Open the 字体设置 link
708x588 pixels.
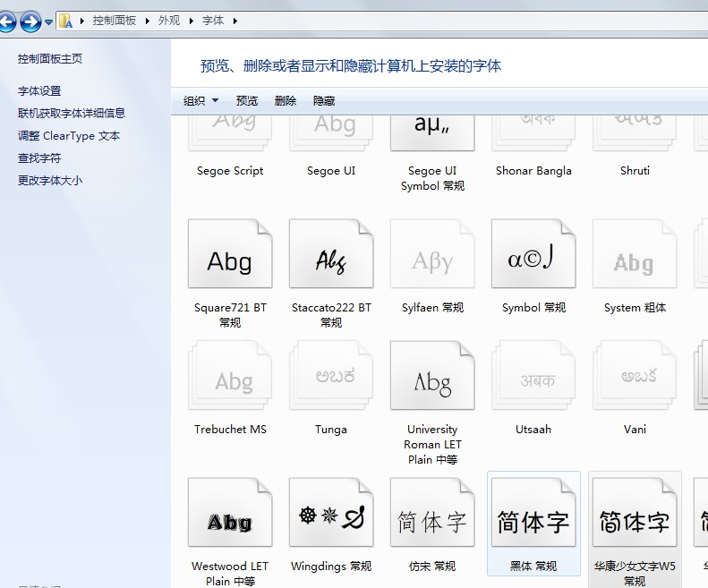coord(39,90)
